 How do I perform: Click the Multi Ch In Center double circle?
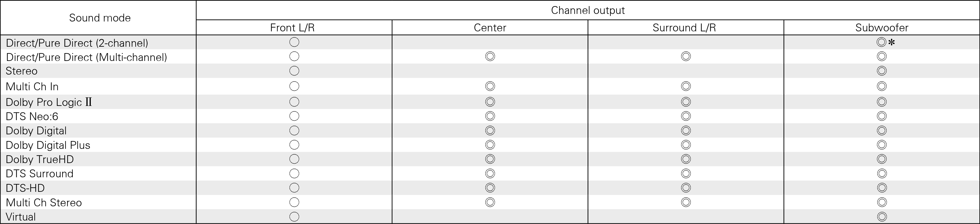(x=490, y=86)
